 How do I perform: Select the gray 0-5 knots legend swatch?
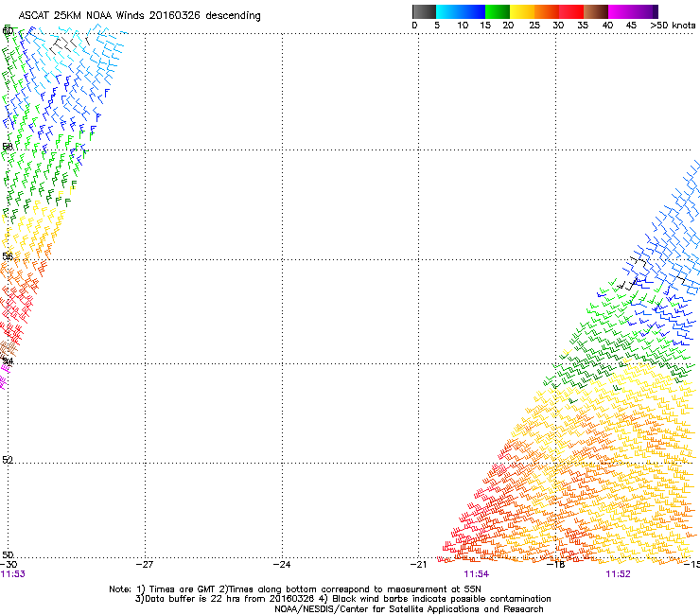pyautogui.click(x=424, y=11)
